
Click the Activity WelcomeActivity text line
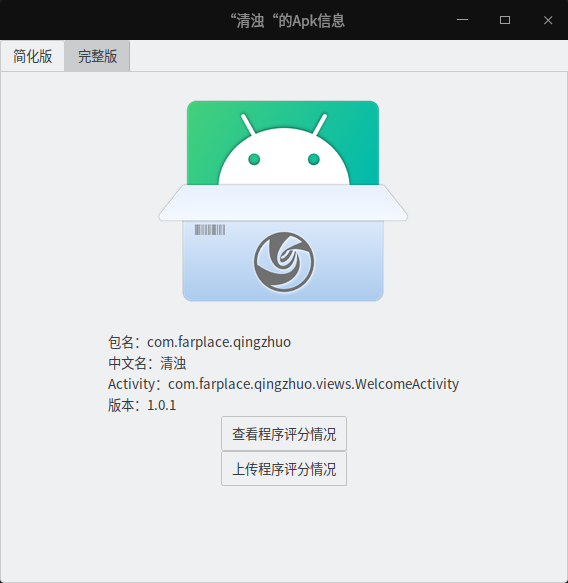pyautogui.click(x=283, y=384)
